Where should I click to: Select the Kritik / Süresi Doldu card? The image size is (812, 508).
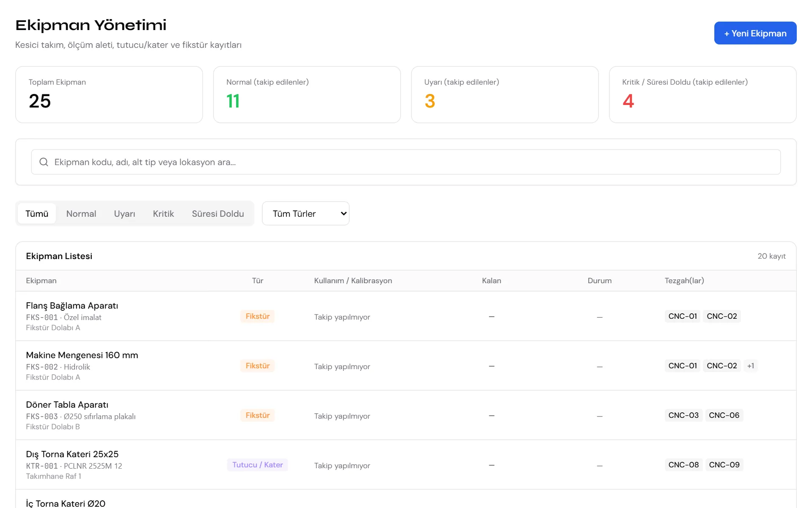[x=703, y=94]
